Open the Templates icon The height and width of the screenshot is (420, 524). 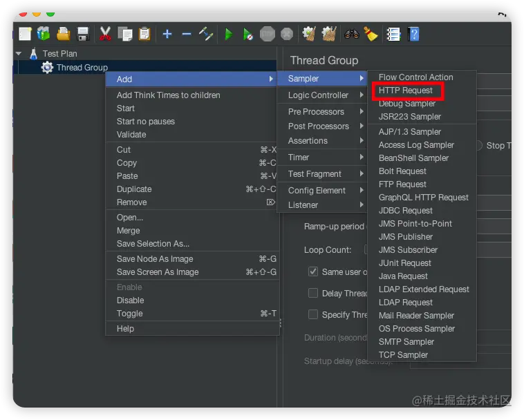(44, 34)
